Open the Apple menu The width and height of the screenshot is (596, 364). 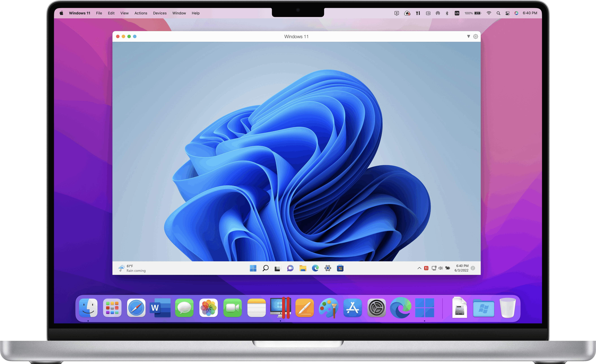(x=61, y=13)
